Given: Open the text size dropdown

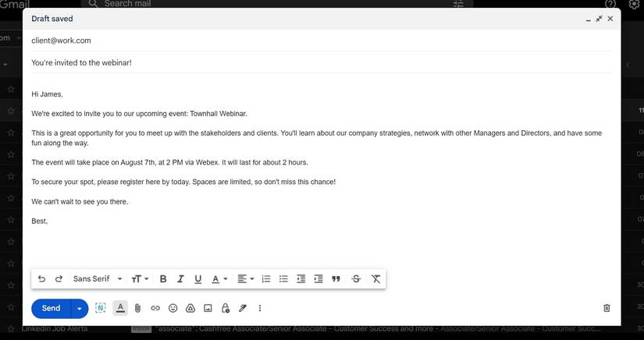Looking at the screenshot, I should pyautogui.click(x=140, y=279).
